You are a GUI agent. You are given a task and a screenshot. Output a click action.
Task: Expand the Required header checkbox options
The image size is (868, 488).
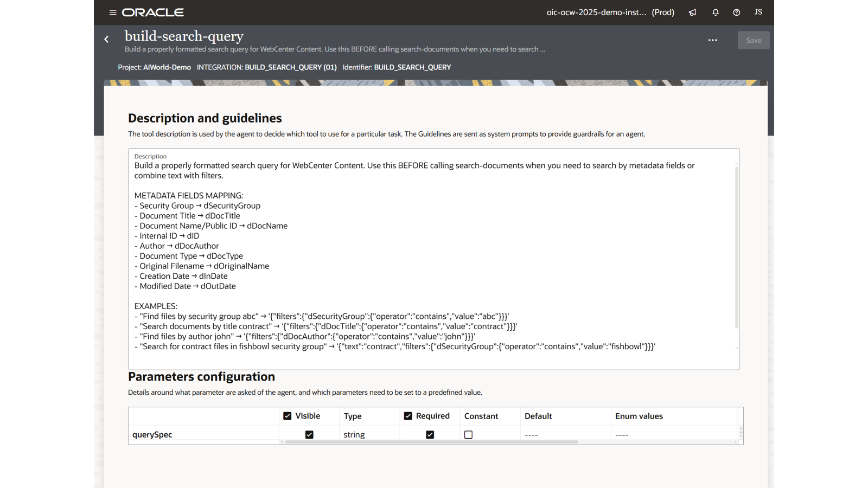407,416
